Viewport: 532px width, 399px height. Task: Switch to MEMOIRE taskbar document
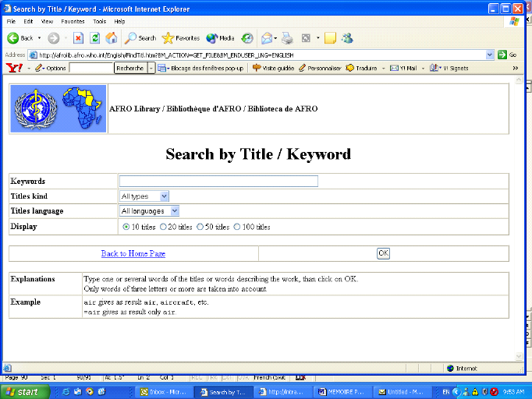(342, 392)
